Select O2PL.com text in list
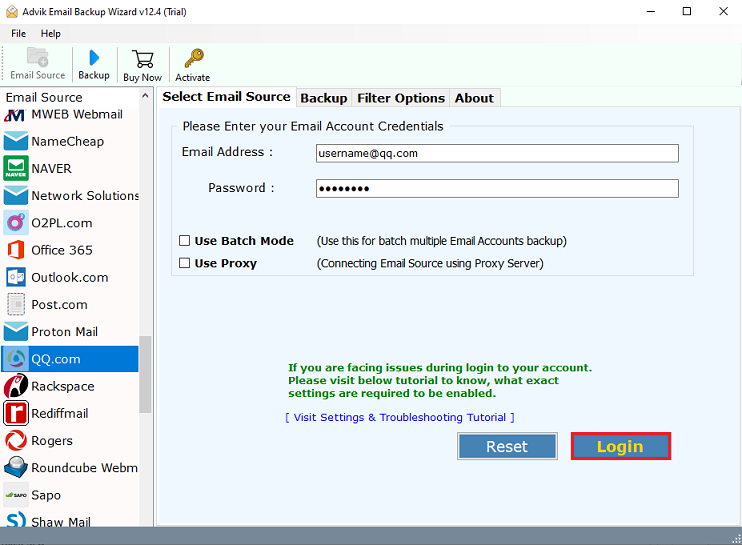742x545 pixels. (62, 223)
